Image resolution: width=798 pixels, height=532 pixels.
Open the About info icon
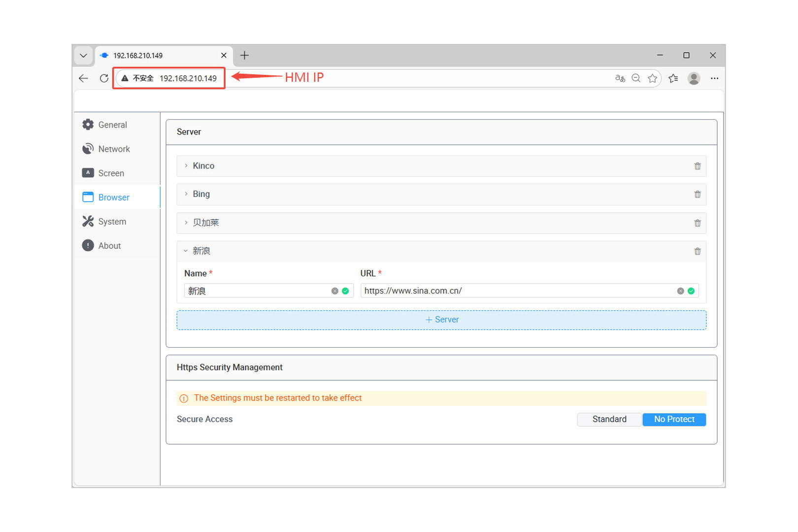click(88, 245)
